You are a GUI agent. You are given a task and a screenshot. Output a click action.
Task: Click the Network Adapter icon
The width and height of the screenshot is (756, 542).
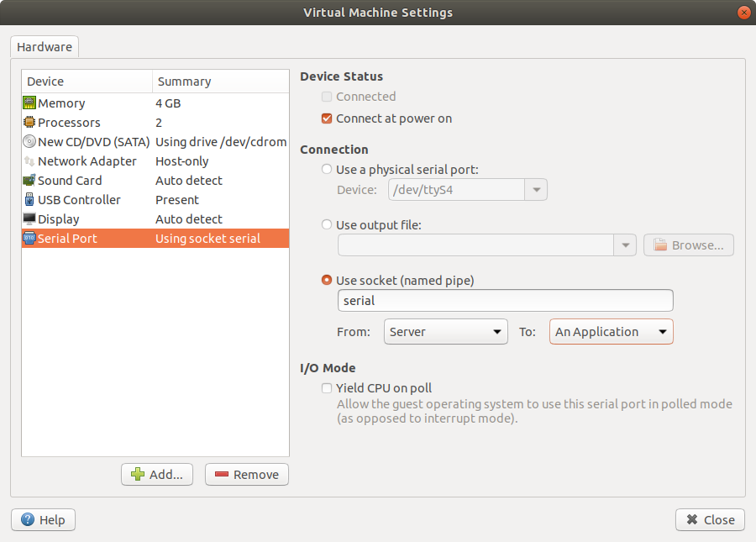pos(29,160)
